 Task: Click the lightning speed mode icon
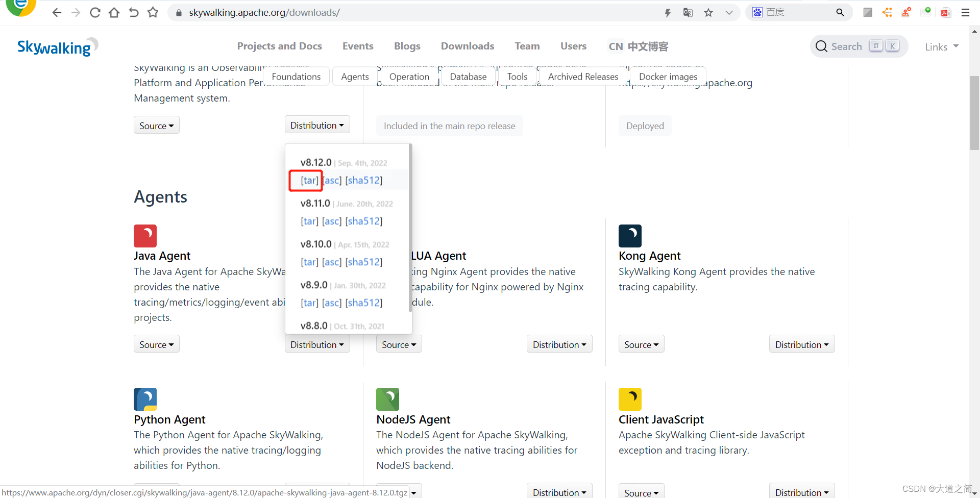point(668,13)
